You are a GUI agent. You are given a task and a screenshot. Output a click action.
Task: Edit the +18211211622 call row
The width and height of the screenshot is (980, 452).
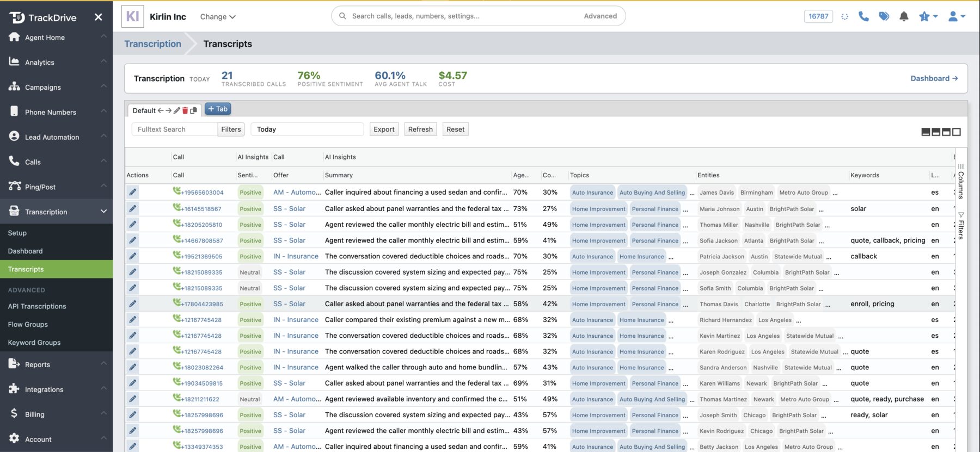click(x=133, y=399)
